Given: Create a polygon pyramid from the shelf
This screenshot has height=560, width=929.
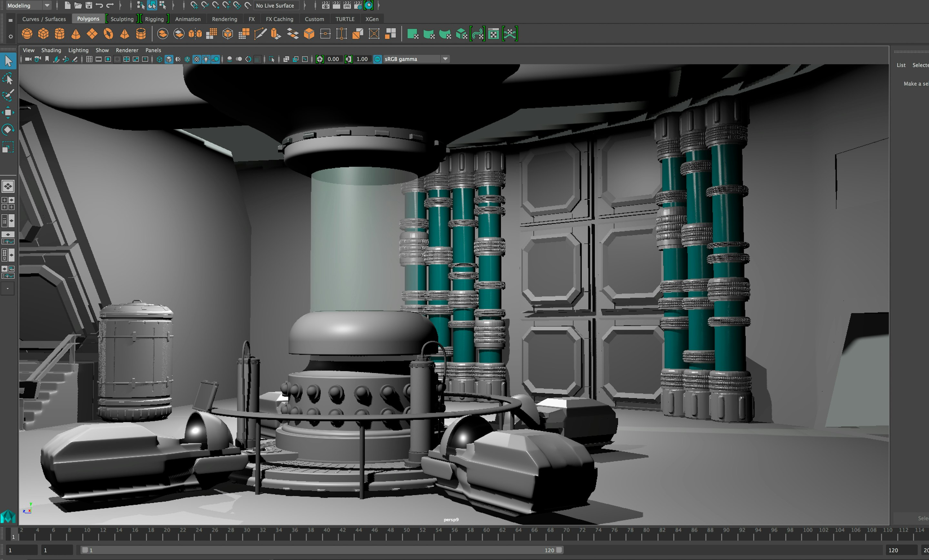Looking at the screenshot, I should point(125,34).
